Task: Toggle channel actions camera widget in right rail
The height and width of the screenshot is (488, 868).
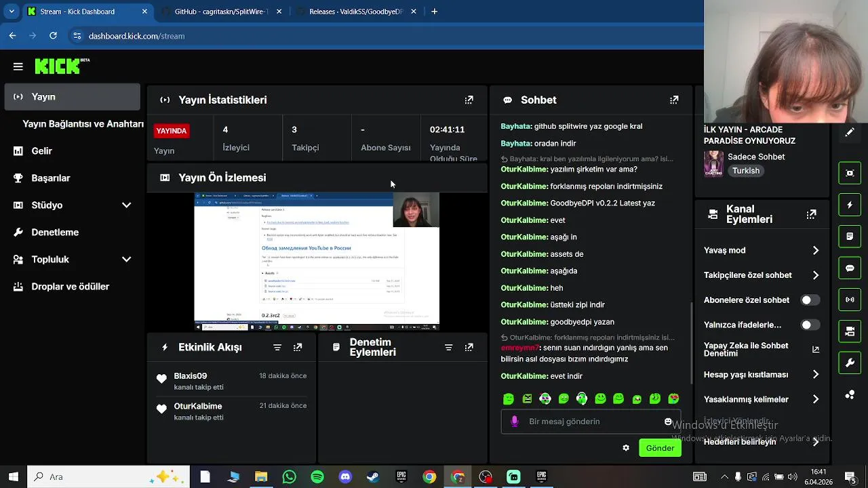Action: click(x=850, y=331)
